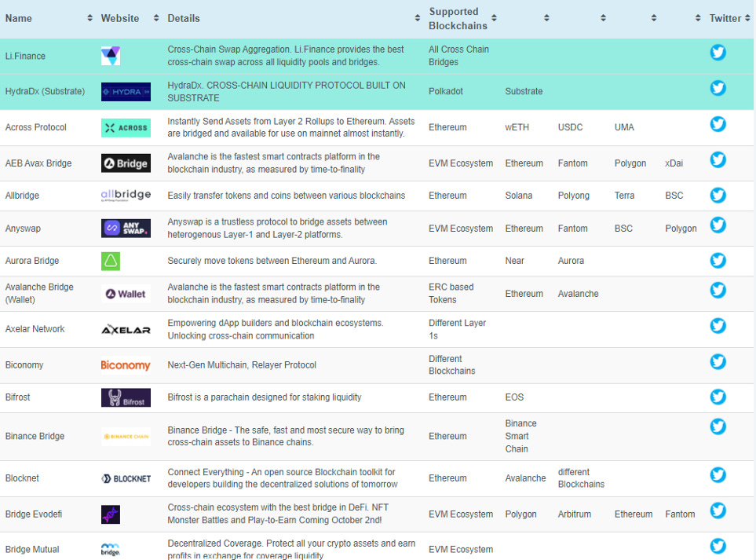Open the Anyswap Twitter icon
This screenshot has width=756, height=560.
(x=718, y=225)
